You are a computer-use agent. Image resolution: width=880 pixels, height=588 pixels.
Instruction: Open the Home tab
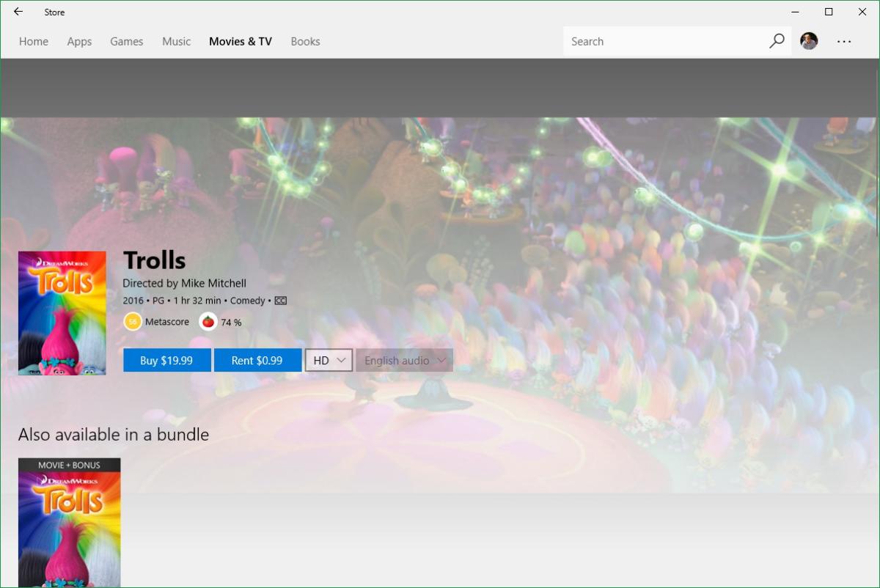[x=34, y=42]
